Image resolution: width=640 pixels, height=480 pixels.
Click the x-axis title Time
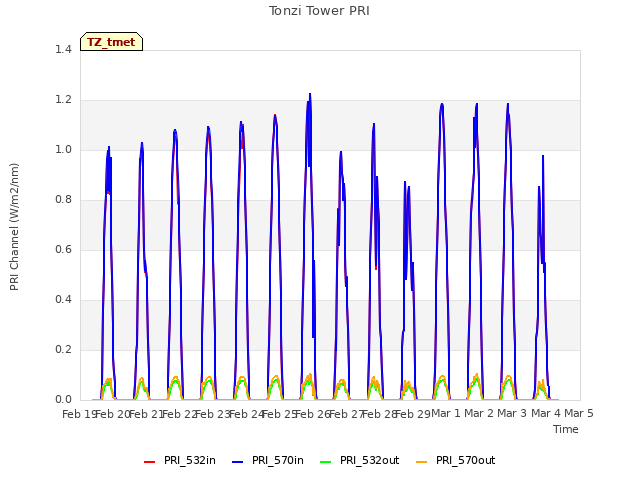pos(566,429)
